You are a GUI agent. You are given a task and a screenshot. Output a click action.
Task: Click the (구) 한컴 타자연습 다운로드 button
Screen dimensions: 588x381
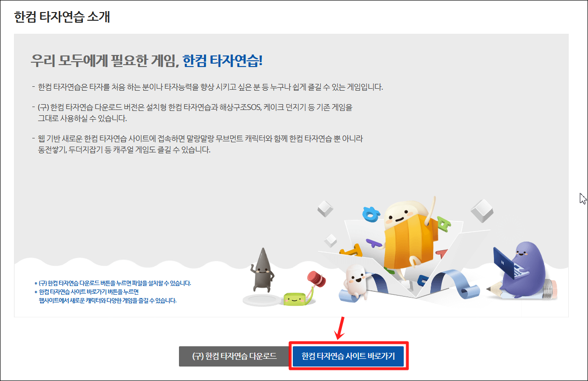234,356
